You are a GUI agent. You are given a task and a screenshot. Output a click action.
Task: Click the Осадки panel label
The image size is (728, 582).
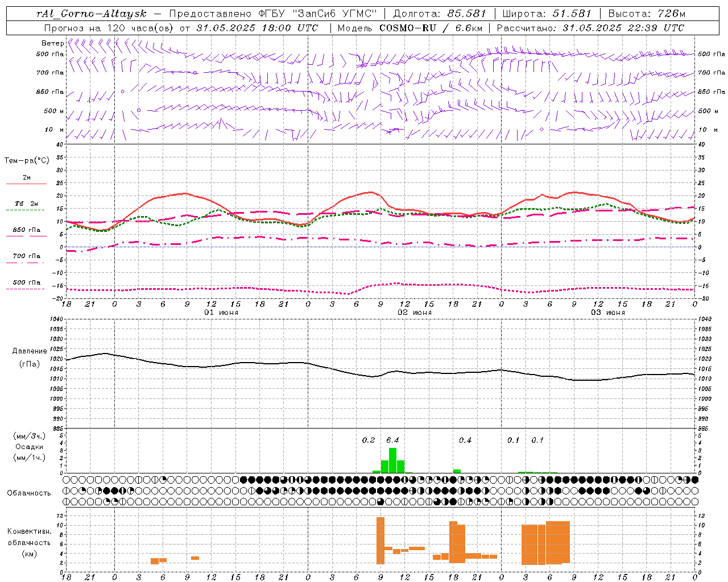(x=30, y=447)
